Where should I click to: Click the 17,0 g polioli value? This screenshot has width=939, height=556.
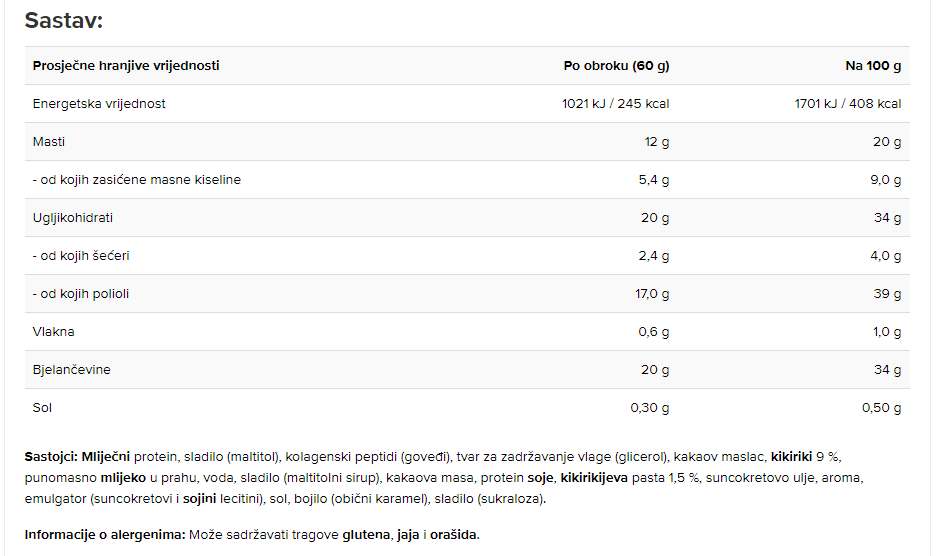click(652, 294)
